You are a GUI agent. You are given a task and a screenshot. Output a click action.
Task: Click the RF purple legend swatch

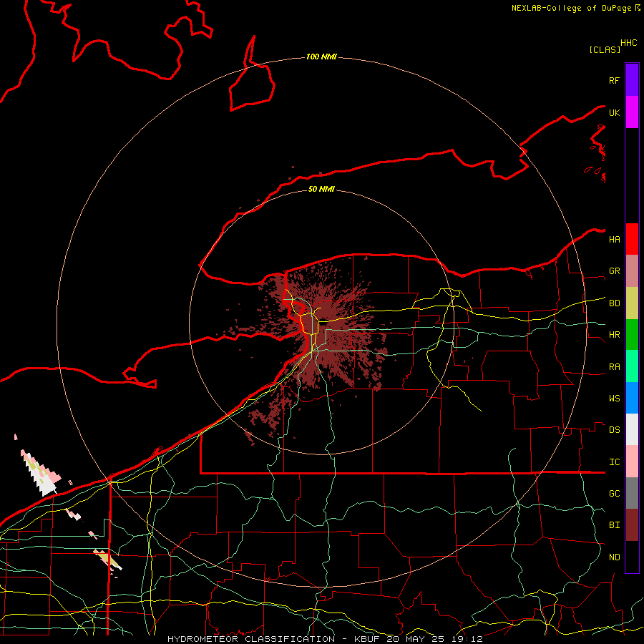pyautogui.click(x=632, y=80)
